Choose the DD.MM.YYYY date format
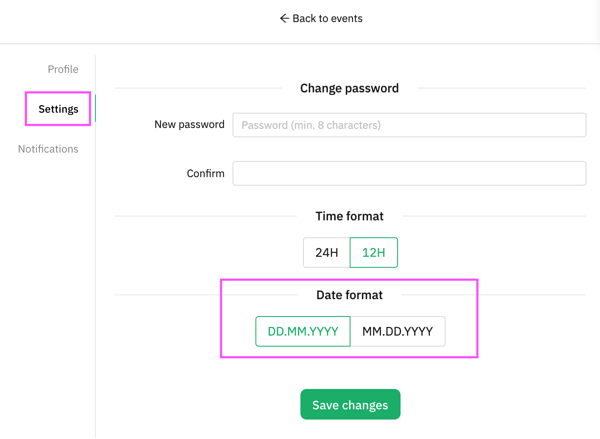The image size is (600, 439). coord(303,331)
